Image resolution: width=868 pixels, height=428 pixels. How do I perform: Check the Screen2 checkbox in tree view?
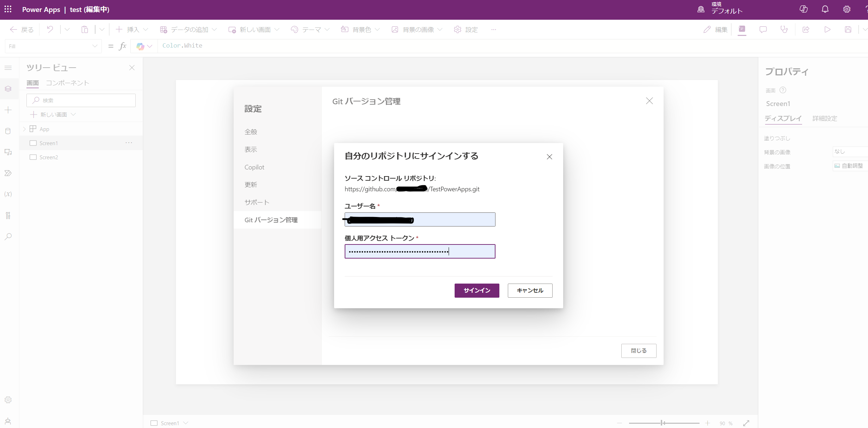pos(33,157)
